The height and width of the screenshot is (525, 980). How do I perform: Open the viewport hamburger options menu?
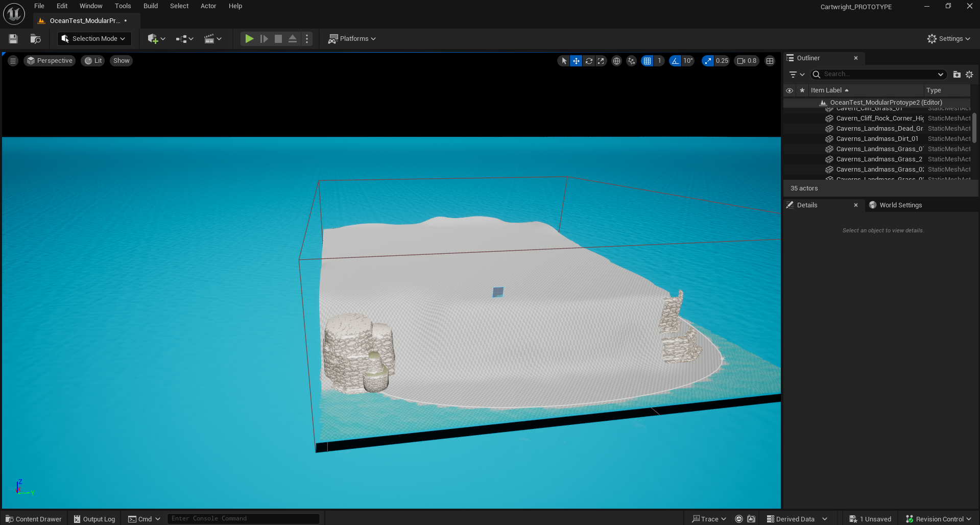point(13,61)
